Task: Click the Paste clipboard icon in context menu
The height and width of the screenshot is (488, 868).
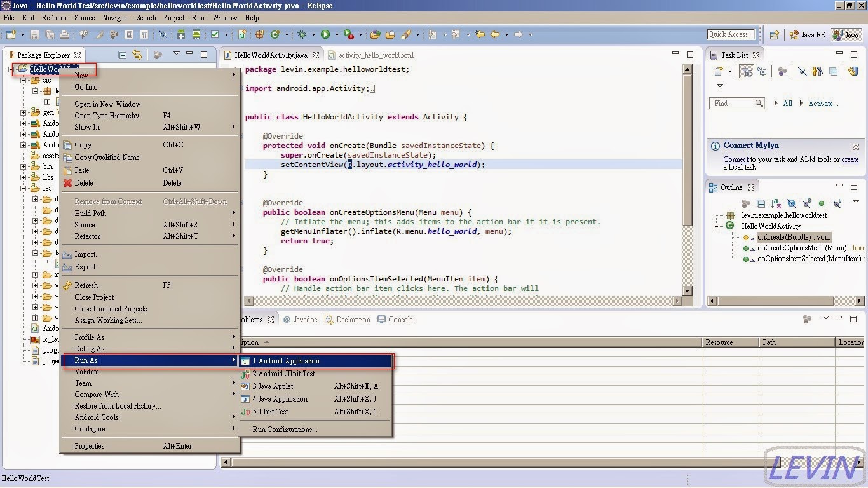Action: pyautogui.click(x=68, y=170)
